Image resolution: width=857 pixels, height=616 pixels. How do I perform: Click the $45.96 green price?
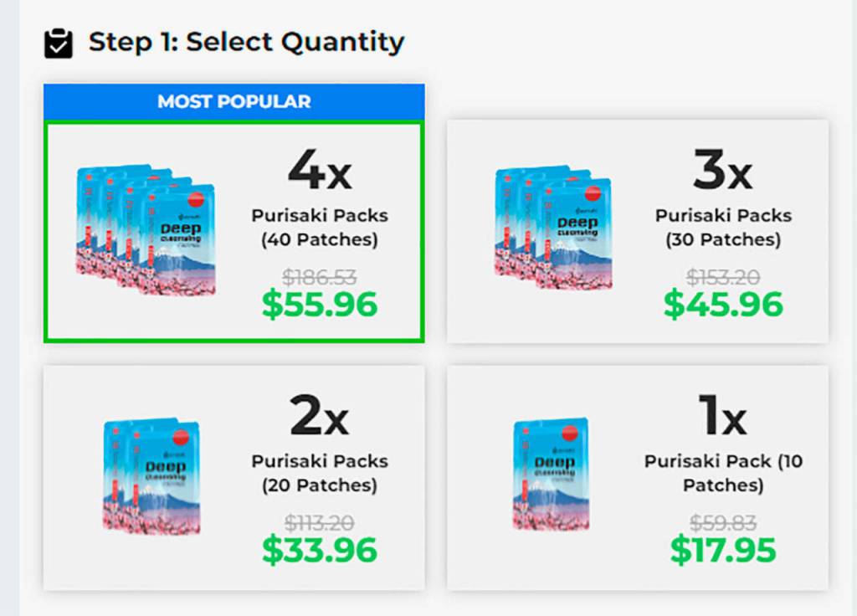pos(723,305)
